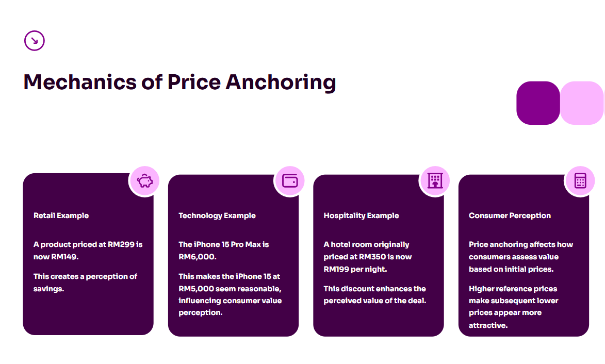Click the 'iPhone 15 at RM5,000 seem reasonable' paragraph
Image resolution: width=605 pixels, height=364 pixels.
(230, 294)
